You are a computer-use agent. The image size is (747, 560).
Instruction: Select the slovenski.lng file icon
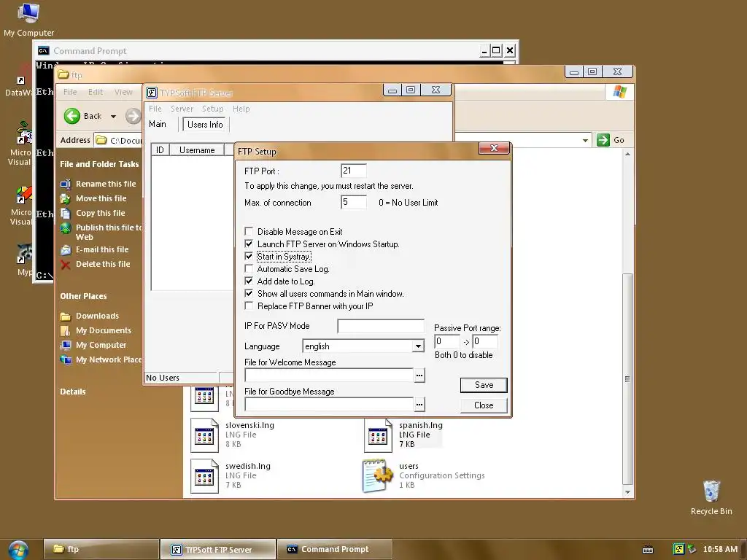[204, 435]
